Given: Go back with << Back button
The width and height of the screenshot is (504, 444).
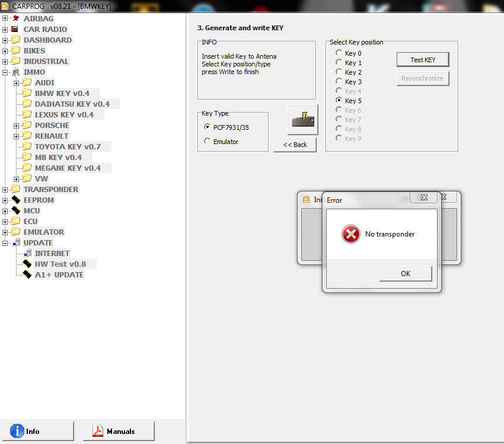Looking at the screenshot, I should (x=295, y=145).
